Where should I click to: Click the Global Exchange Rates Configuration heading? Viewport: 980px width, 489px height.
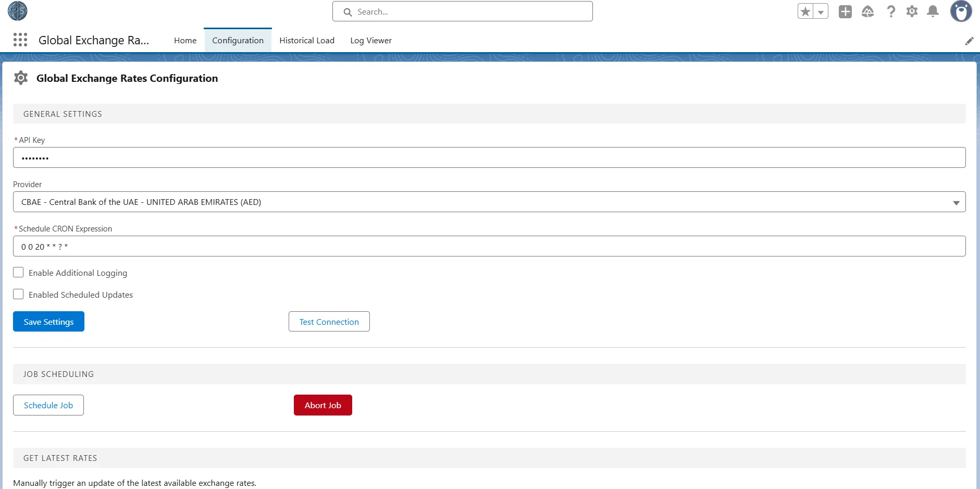[127, 78]
